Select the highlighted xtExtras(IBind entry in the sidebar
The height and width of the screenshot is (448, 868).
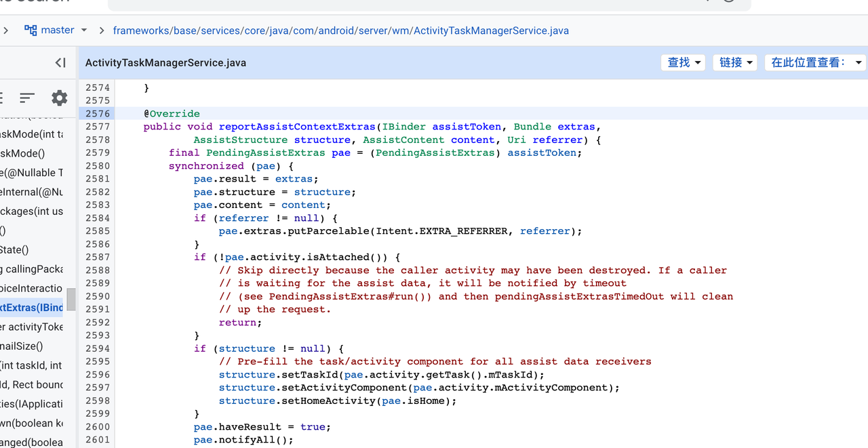point(30,308)
